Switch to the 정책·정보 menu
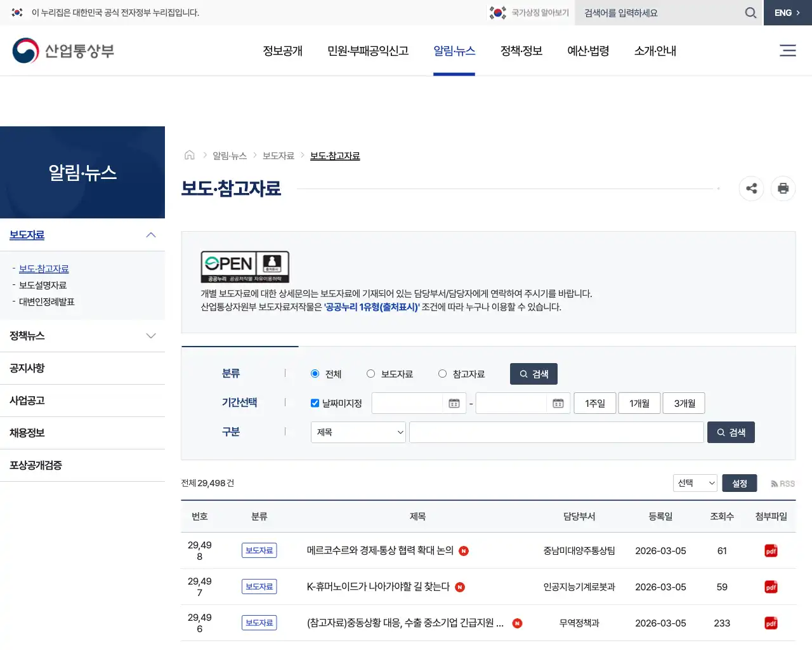This screenshot has width=812, height=650. (521, 51)
